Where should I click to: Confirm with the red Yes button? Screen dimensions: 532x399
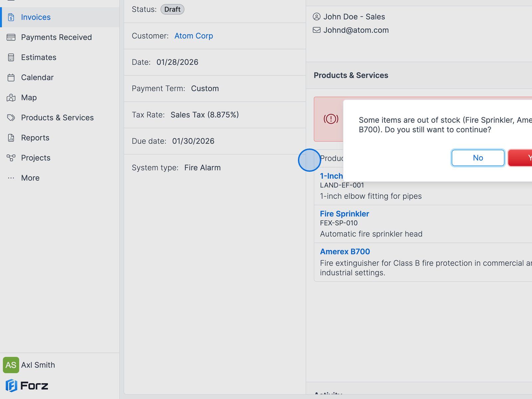(520, 158)
